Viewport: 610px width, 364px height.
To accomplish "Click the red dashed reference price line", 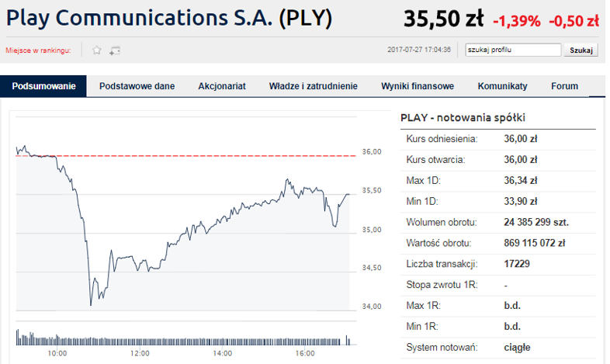I will click(x=186, y=156).
